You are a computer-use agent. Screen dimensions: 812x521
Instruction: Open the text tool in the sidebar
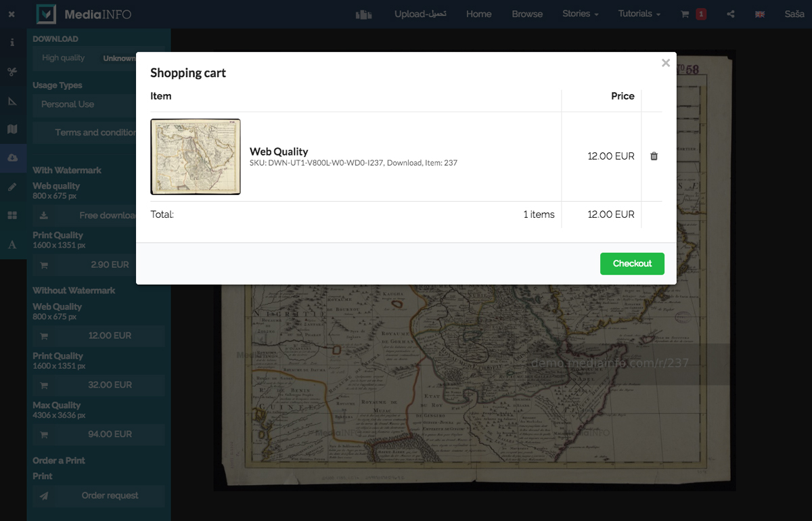pos(12,244)
